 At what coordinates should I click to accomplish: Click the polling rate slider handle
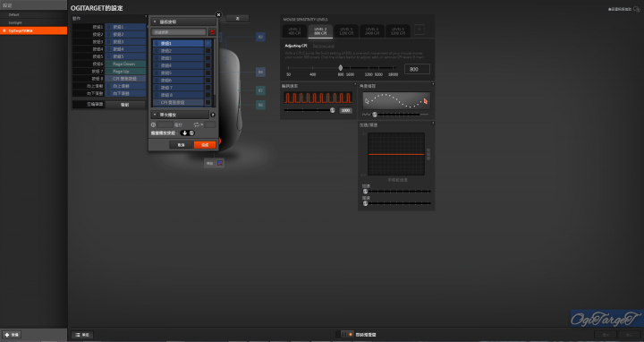click(x=332, y=110)
